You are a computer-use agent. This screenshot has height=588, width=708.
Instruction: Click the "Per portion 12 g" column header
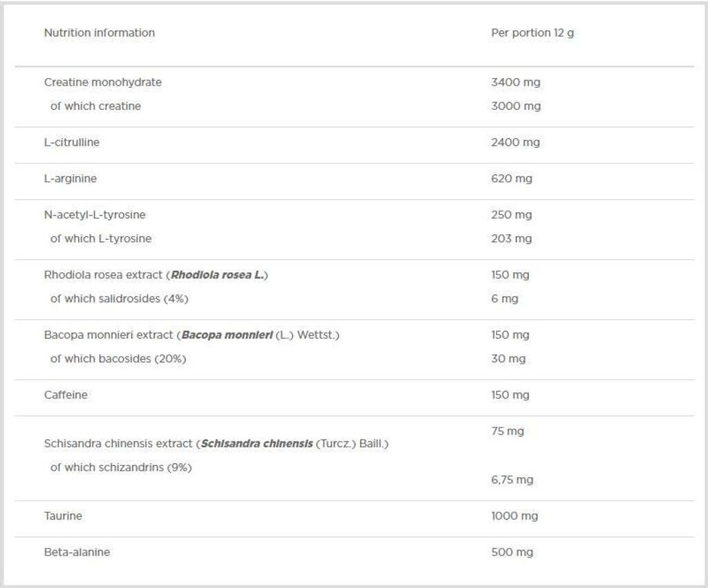pyautogui.click(x=532, y=32)
